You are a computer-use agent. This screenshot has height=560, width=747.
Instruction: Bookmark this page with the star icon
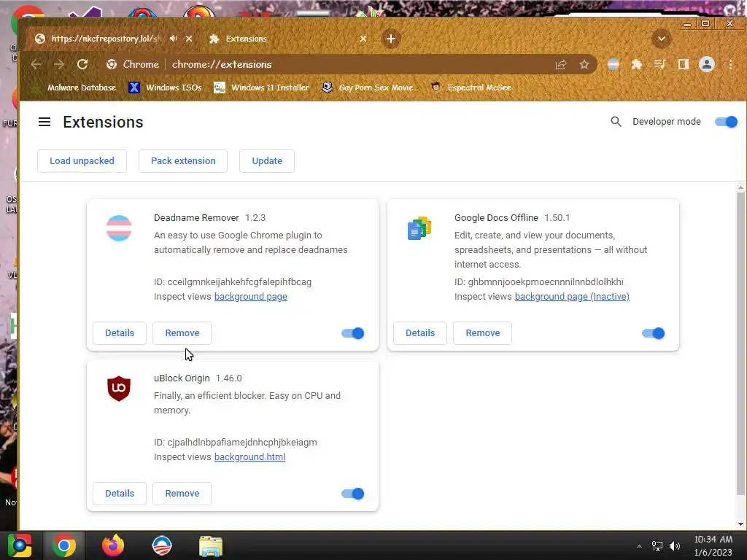click(584, 64)
